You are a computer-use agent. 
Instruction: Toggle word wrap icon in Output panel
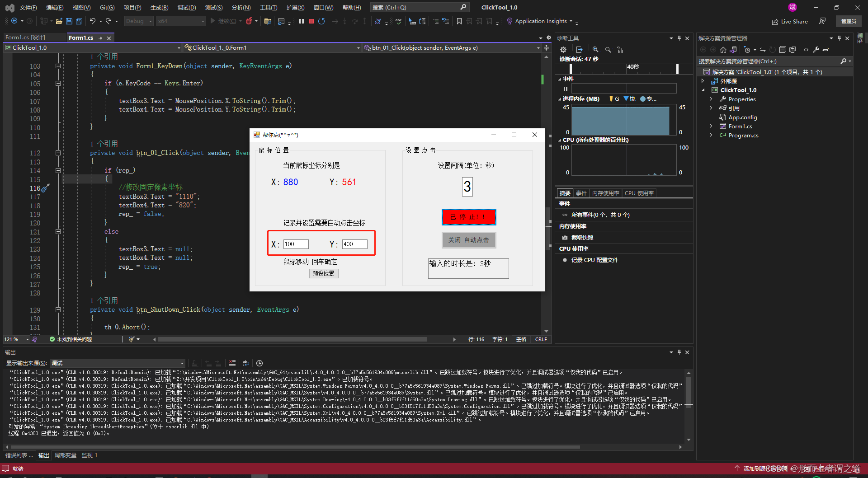coord(246,363)
